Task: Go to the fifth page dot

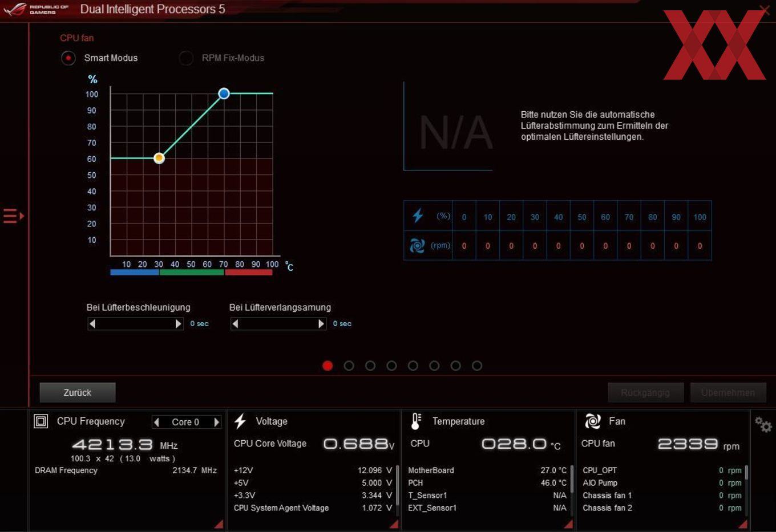Action: (413, 366)
